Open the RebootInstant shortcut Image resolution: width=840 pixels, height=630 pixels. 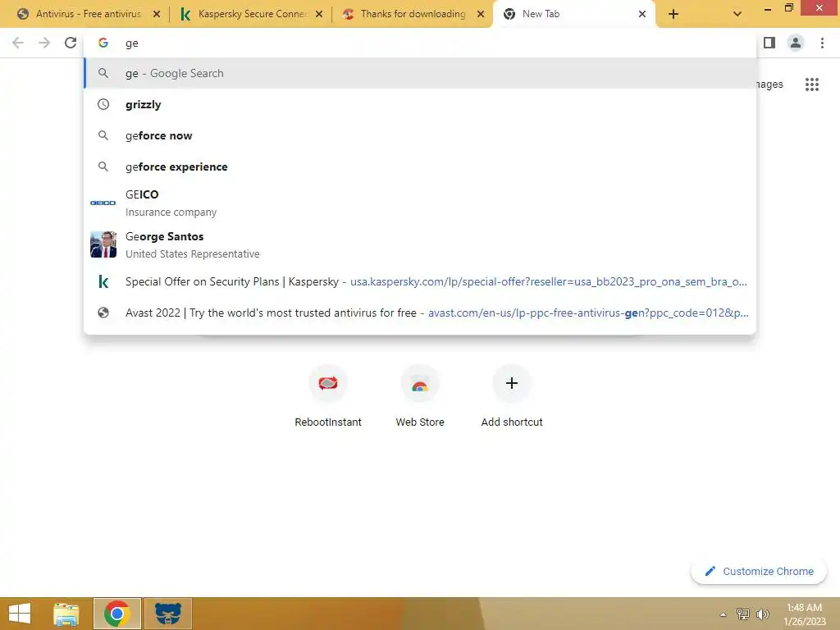[x=328, y=395]
